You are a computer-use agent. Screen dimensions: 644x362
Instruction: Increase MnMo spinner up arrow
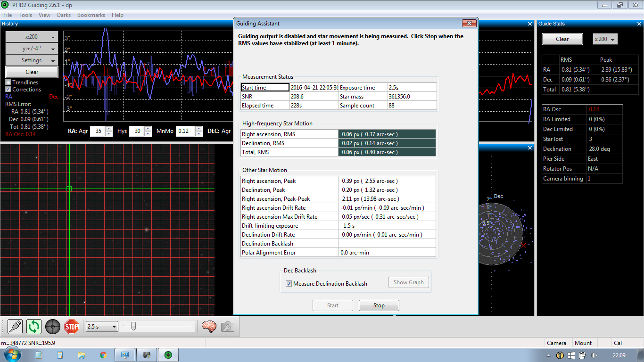point(198,129)
